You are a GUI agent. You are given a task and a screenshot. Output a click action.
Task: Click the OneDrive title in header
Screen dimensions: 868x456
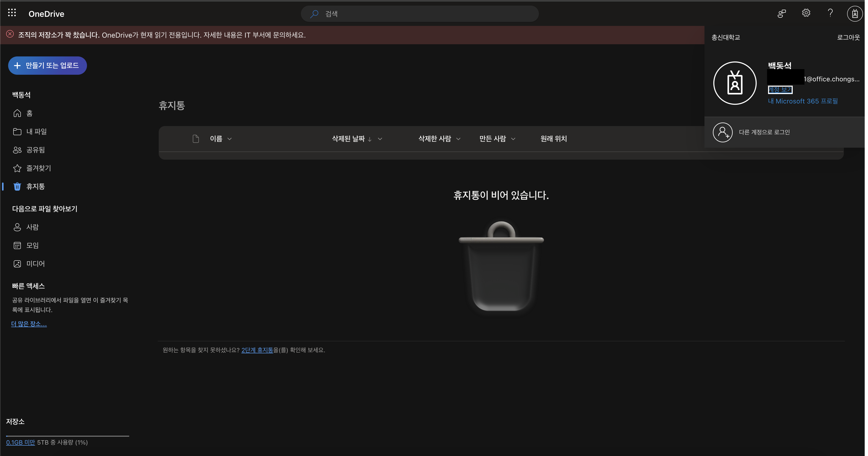pos(47,14)
